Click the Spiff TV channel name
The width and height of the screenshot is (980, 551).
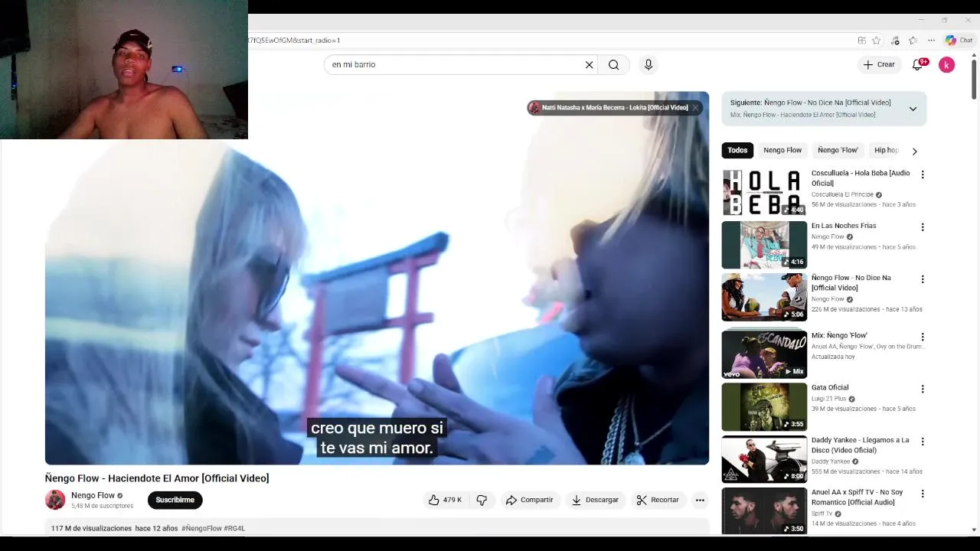[822, 514]
